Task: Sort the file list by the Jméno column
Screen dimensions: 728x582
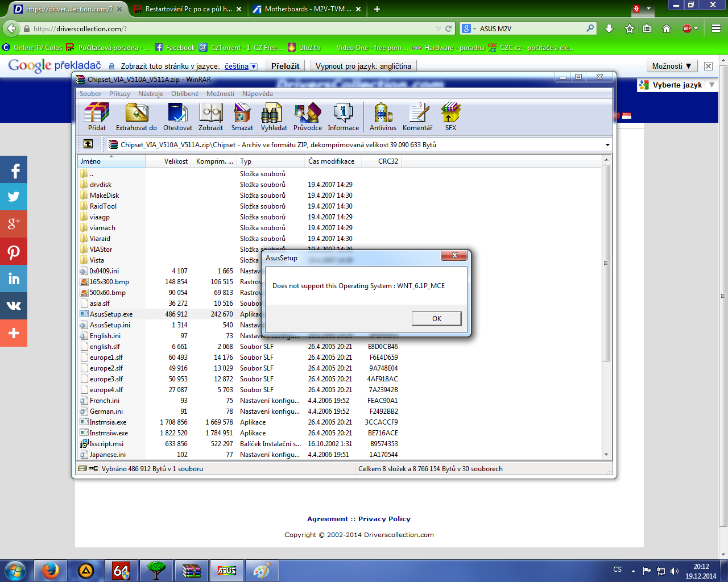Action: pos(111,161)
